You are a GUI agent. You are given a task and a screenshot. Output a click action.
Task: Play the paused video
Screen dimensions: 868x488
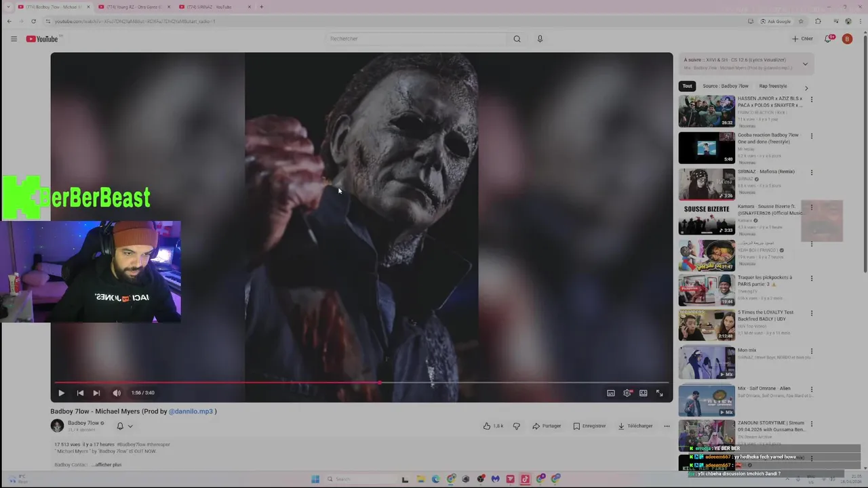pos(61,392)
